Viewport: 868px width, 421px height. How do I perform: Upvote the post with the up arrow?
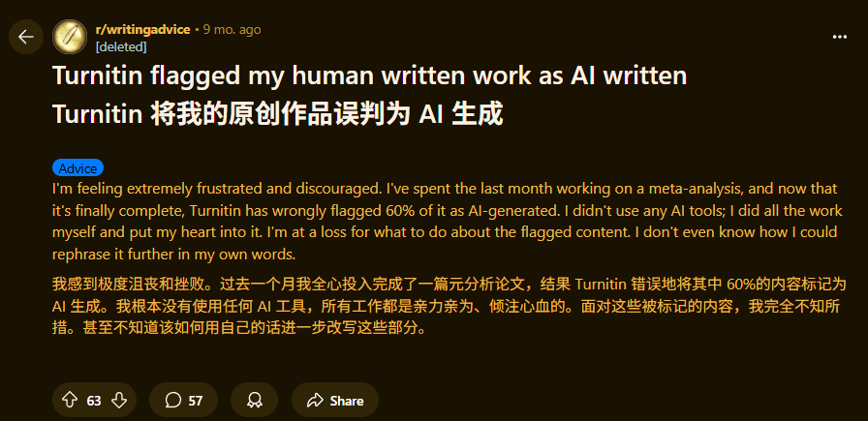click(69, 400)
